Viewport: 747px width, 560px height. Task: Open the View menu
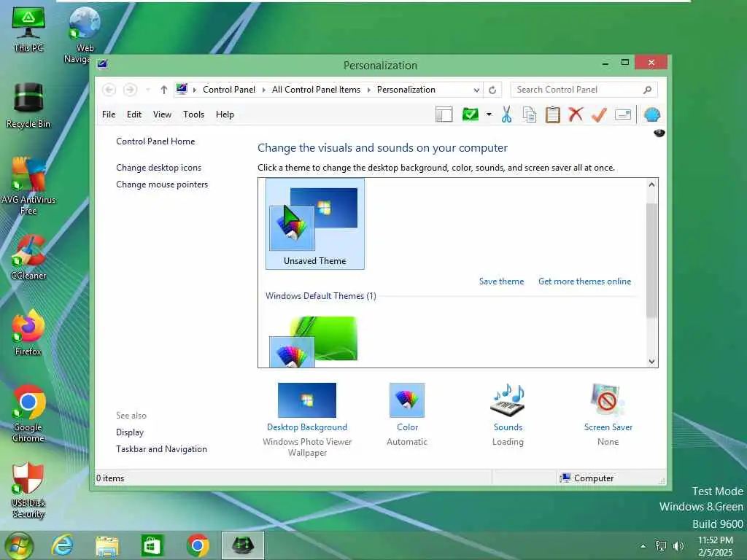click(162, 114)
